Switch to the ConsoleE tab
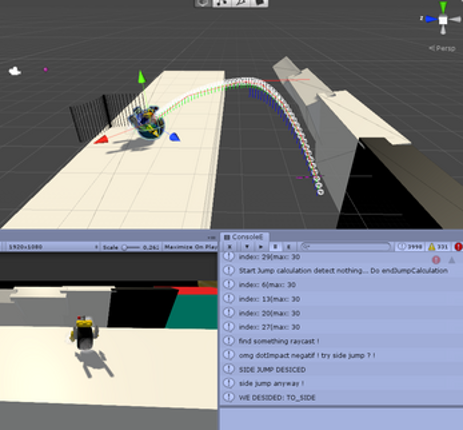The height and width of the screenshot is (430, 463). [x=244, y=237]
